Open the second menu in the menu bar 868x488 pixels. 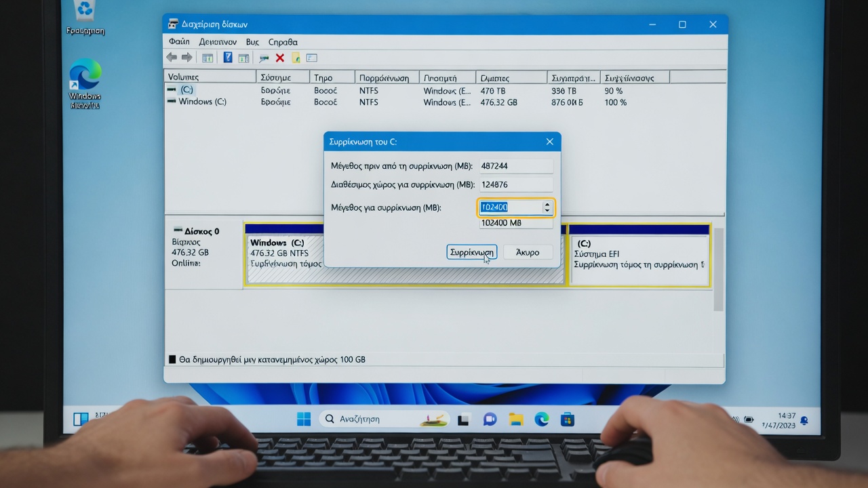coord(218,42)
